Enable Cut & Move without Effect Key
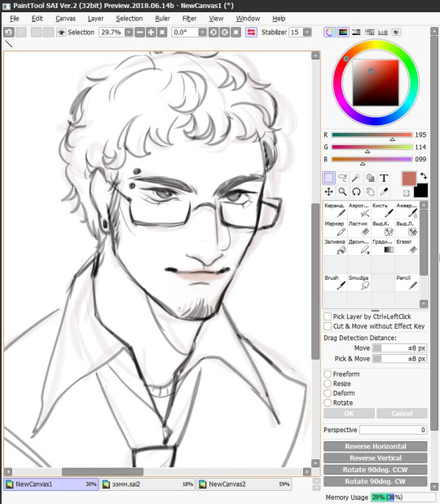The width and height of the screenshot is (440, 504). pos(328,326)
